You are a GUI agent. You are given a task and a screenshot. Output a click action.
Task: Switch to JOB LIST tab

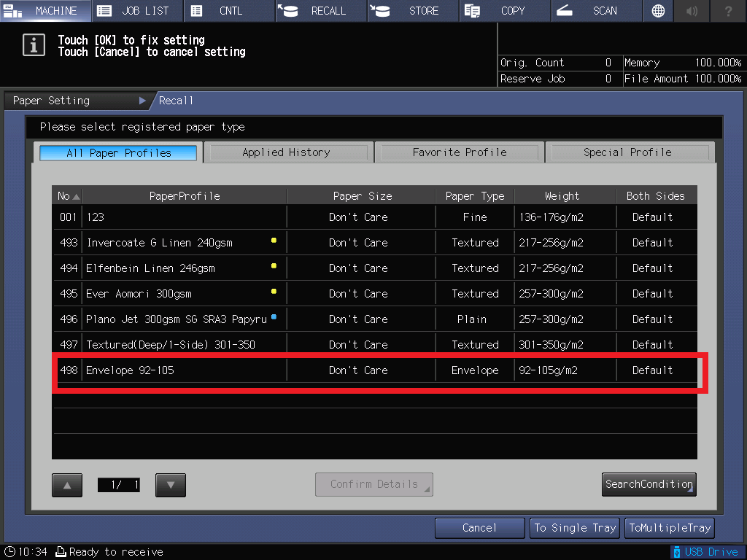click(x=137, y=11)
